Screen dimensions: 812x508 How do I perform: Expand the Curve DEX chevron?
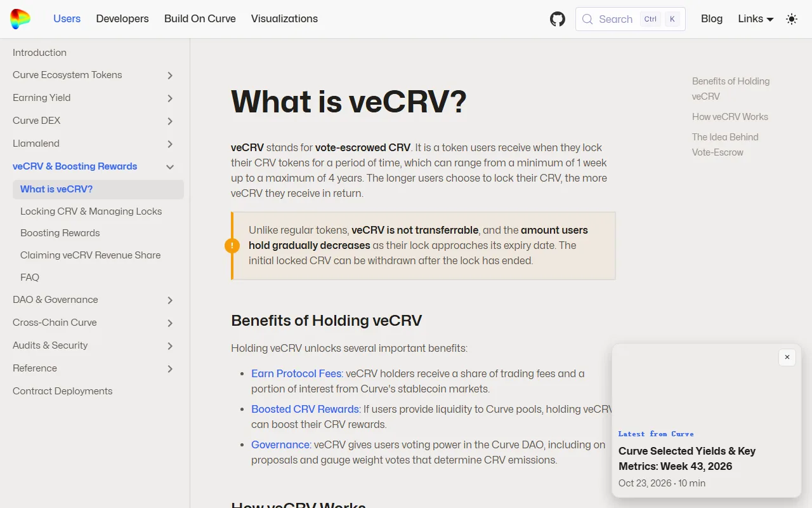[170, 121]
